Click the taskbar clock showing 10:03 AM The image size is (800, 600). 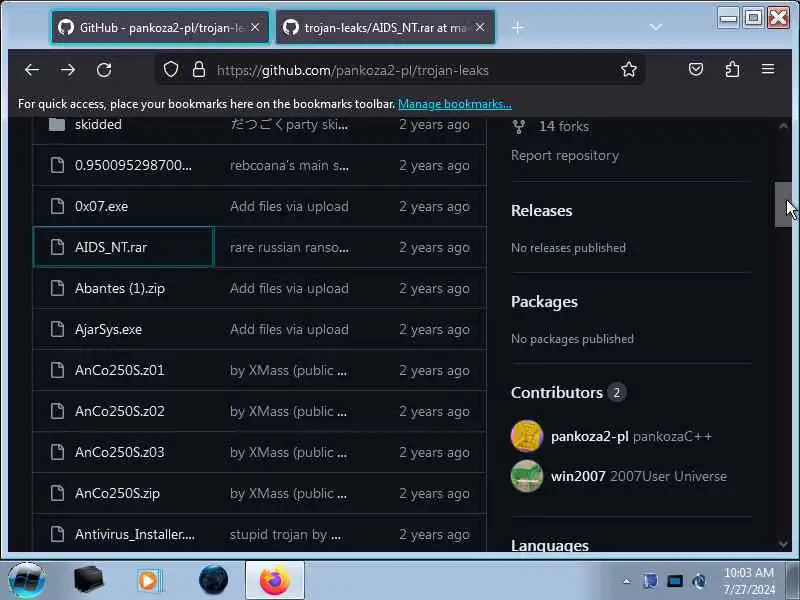(x=748, y=581)
